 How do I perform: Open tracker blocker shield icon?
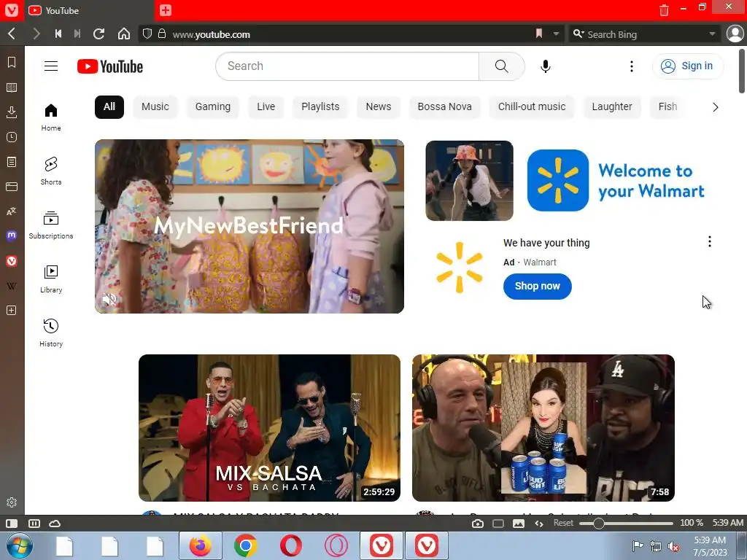coord(147,34)
